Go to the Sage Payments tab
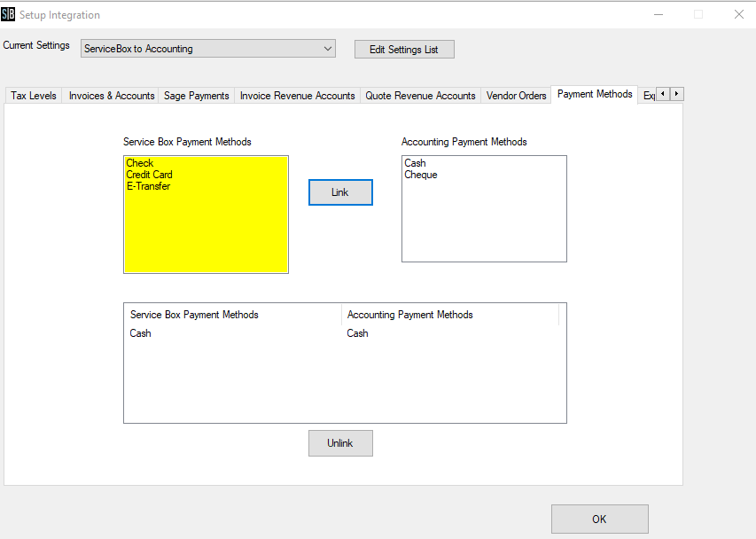 tap(196, 96)
